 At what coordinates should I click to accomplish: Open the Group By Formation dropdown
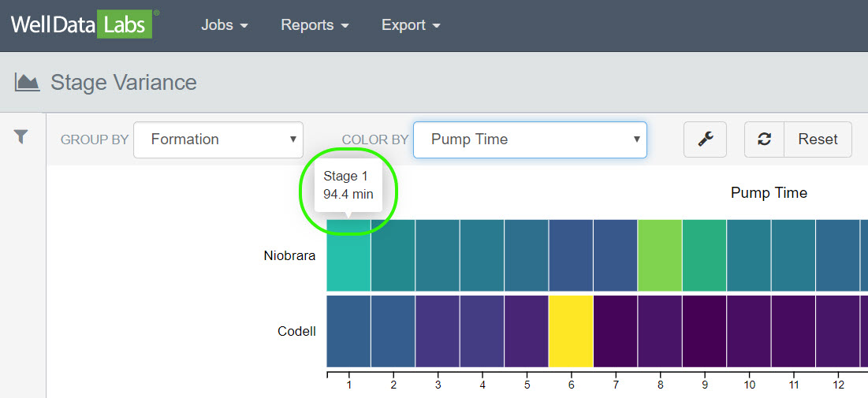[x=218, y=139]
